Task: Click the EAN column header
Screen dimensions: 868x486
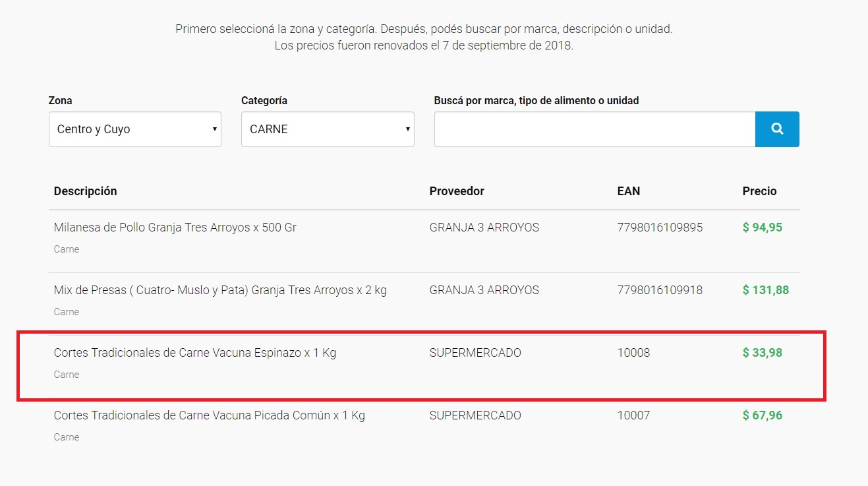Action: click(x=629, y=191)
